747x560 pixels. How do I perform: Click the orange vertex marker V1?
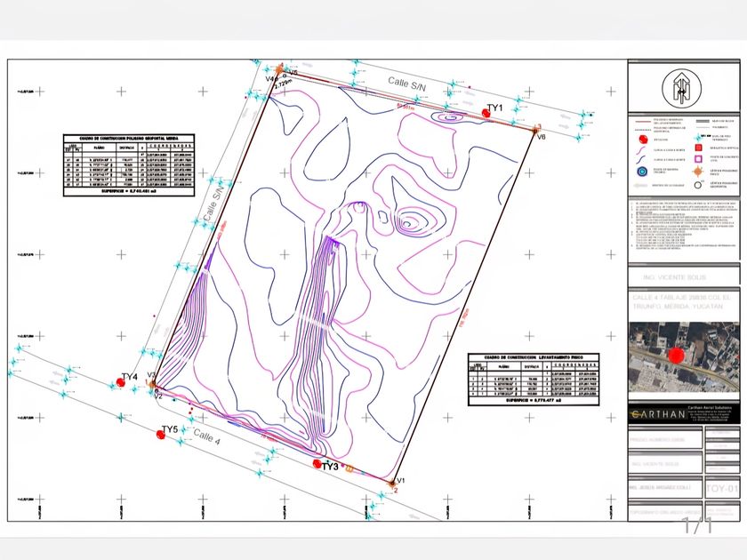pos(392,483)
